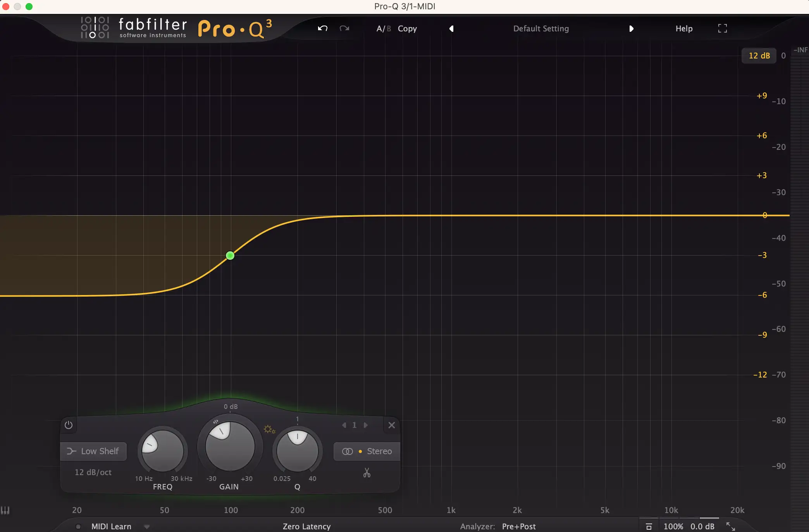Click the undo arrow icon

(322, 28)
